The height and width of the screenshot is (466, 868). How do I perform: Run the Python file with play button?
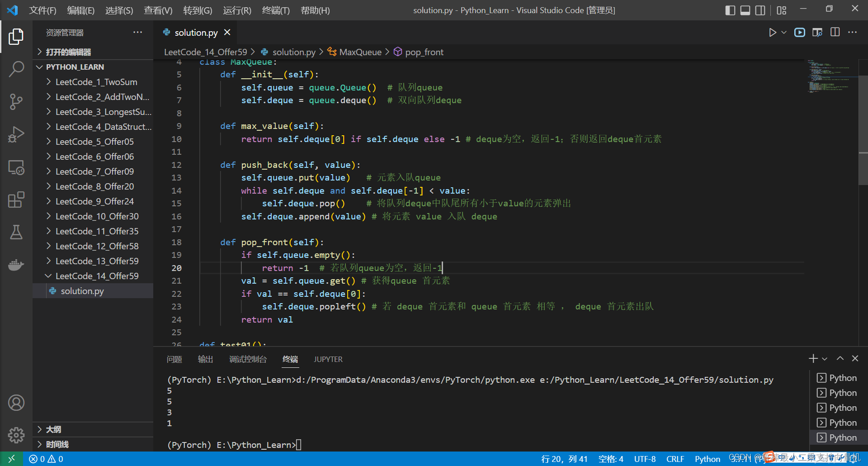772,33
